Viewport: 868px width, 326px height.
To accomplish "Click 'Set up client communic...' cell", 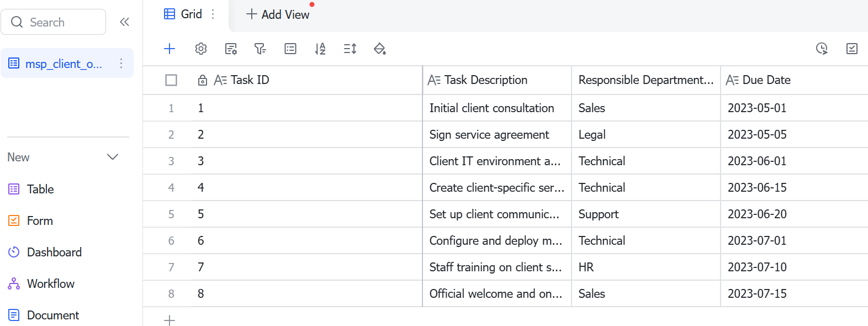I will (x=497, y=214).
